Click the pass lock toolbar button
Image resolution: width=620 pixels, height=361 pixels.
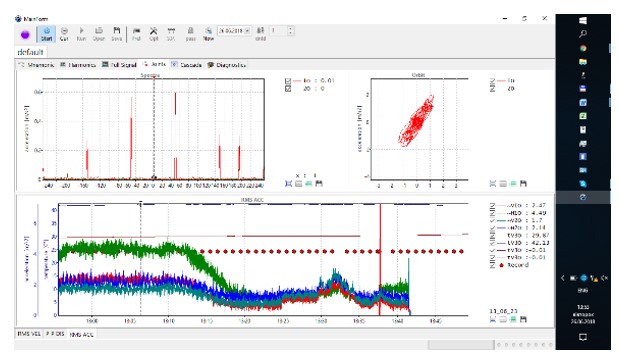tap(191, 34)
